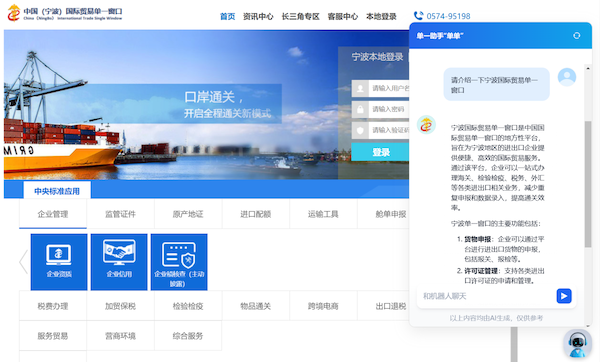Screen dimensions: 600x362
Task: Select the 检验检疫 category tab
Action: (188, 306)
